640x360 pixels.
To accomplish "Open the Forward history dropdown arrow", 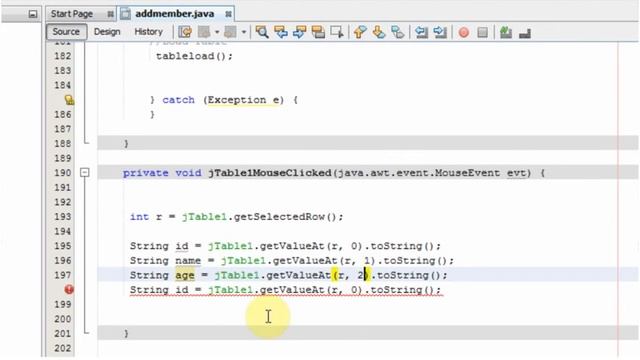I will [x=244, y=32].
